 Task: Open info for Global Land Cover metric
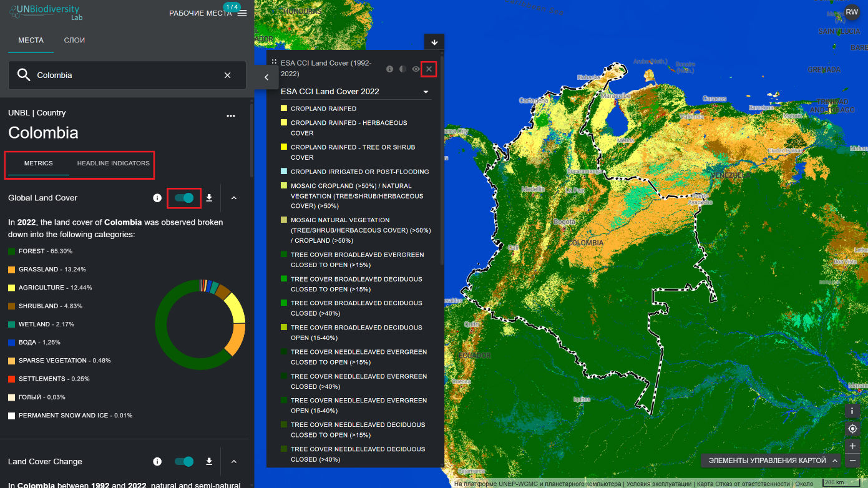(x=157, y=198)
